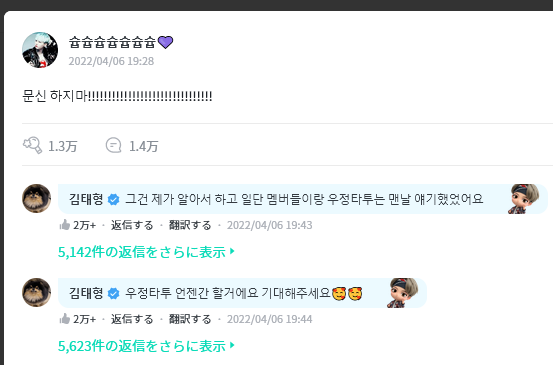Click 翻訳する under the 19:44 comment

coord(190,319)
